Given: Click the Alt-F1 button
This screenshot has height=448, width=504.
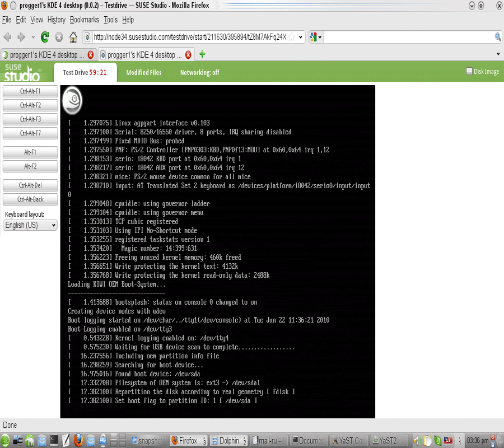Looking at the screenshot, I should (x=30, y=152).
